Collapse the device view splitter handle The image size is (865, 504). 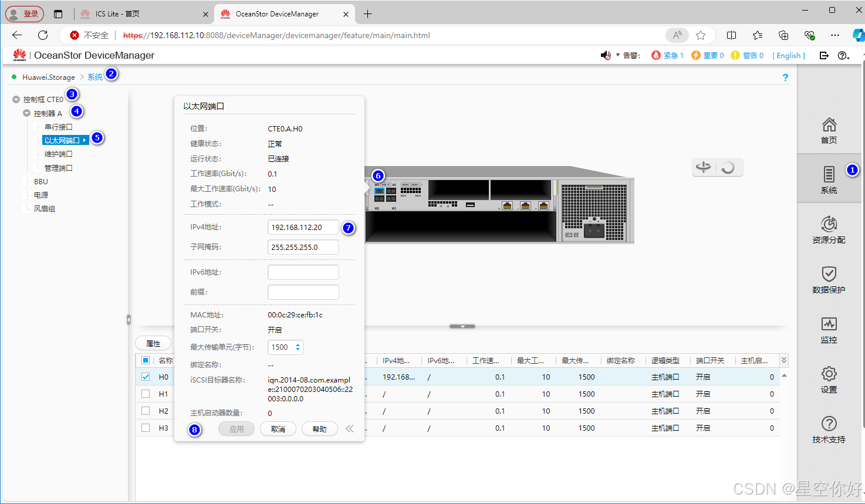coord(462,326)
